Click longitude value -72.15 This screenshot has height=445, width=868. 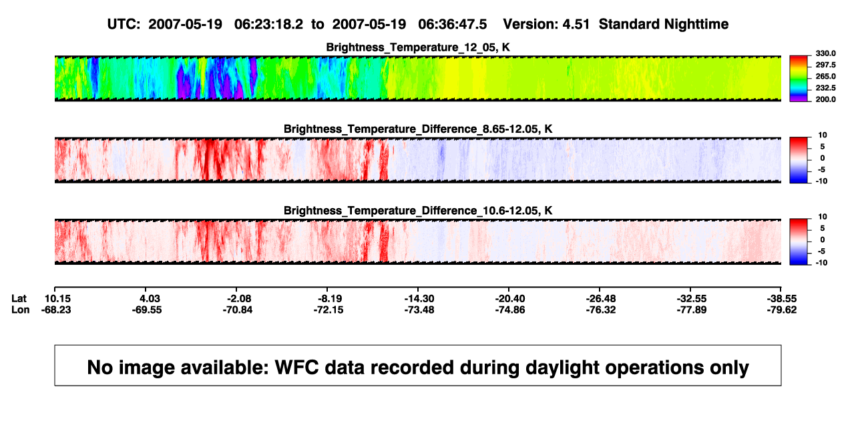point(330,310)
